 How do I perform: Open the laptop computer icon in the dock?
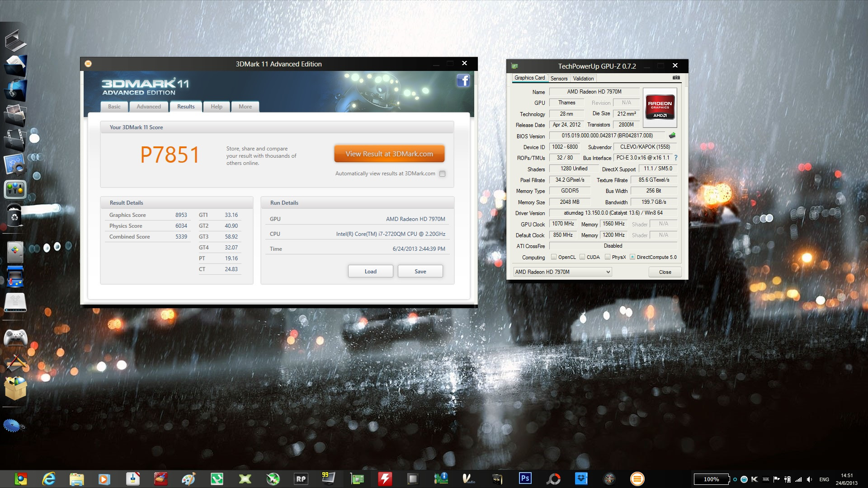[16, 41]
